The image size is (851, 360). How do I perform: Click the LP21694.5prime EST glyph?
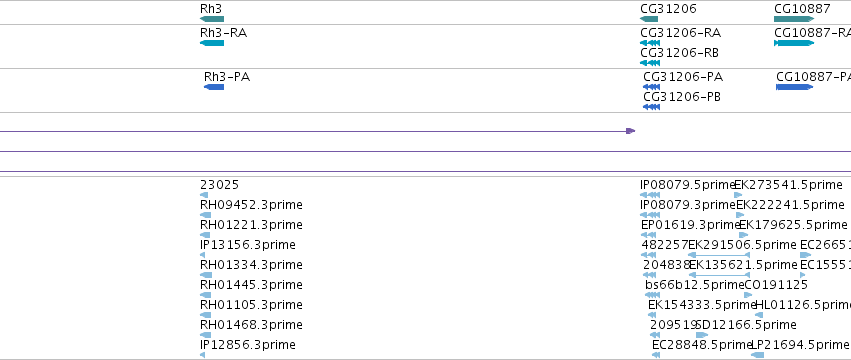point(758,355)
